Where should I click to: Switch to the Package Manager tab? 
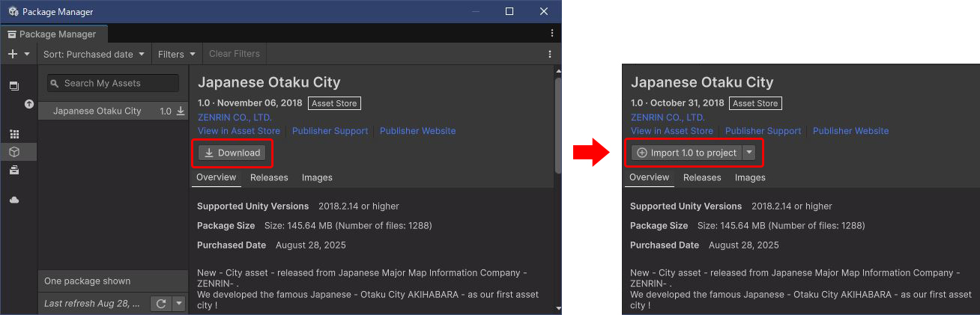click(52, 34)
